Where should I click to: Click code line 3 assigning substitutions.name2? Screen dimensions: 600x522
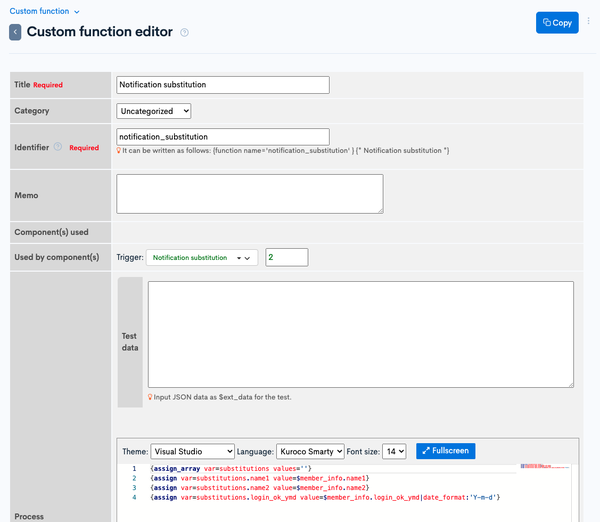pyautogui.click(x=260, y=488)
